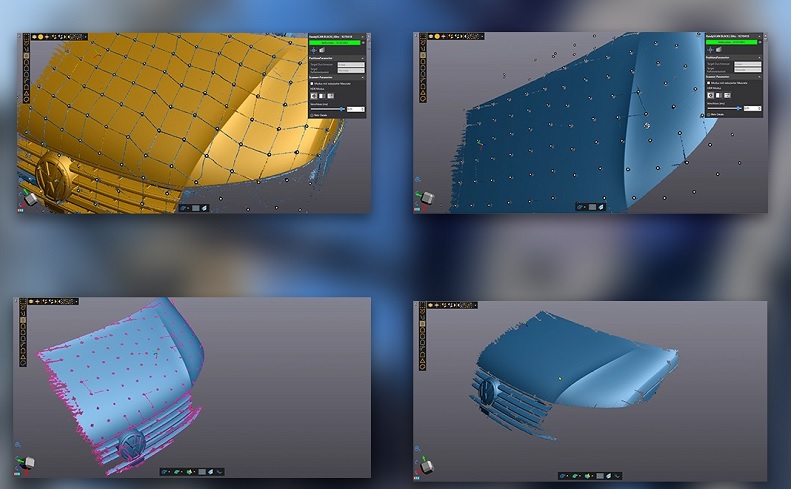
Task: Select the first HDR mode icon in the yellow hood view
Action: 314,96
